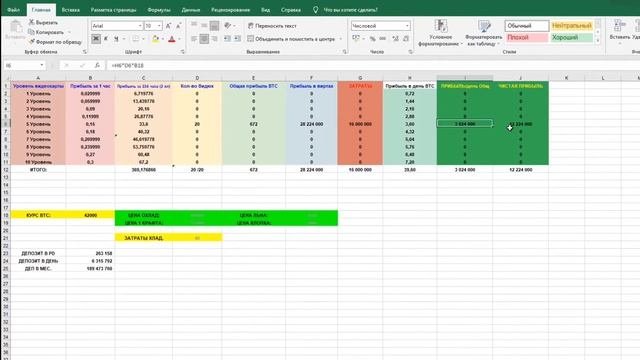The height and width of the screenshot is (360, 640).
Task: Align text right
Action: pos(214,39)
